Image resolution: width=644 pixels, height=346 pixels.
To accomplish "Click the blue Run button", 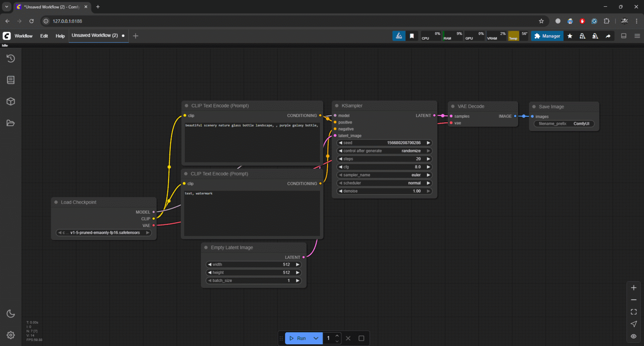I will coord(298,338).
